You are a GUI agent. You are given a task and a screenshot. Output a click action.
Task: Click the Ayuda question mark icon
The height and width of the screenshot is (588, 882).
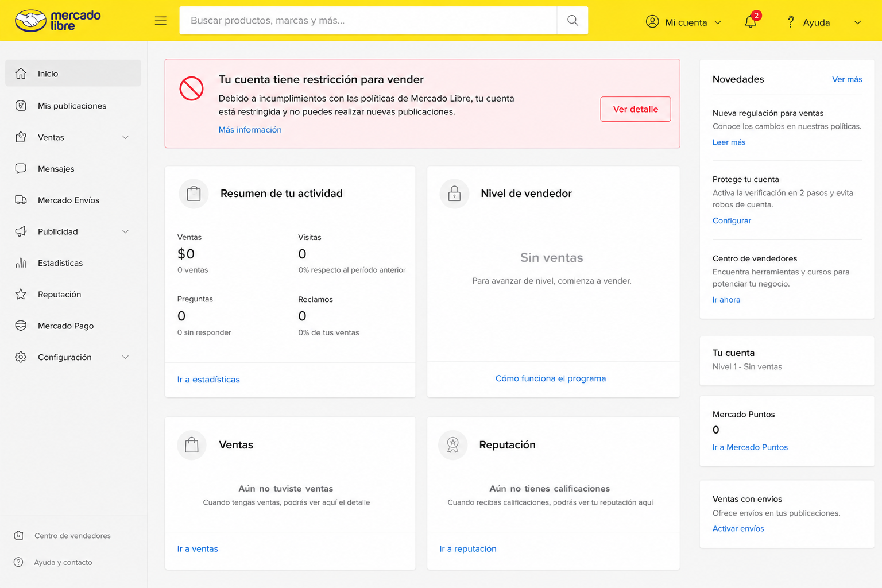[791, 22]
